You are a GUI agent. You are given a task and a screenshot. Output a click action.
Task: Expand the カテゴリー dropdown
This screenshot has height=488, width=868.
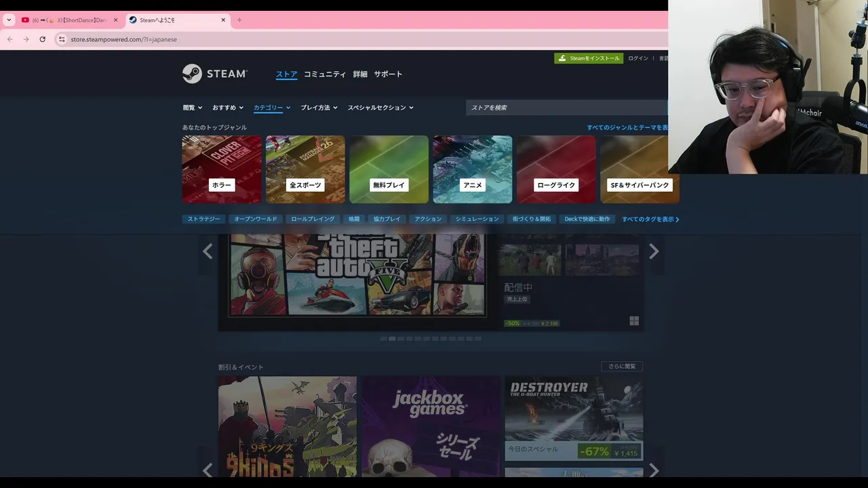tap(272, 108)
